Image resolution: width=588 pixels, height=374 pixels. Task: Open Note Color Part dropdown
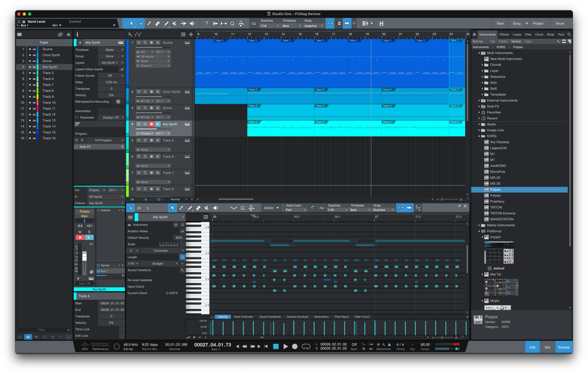pos(296,210)
